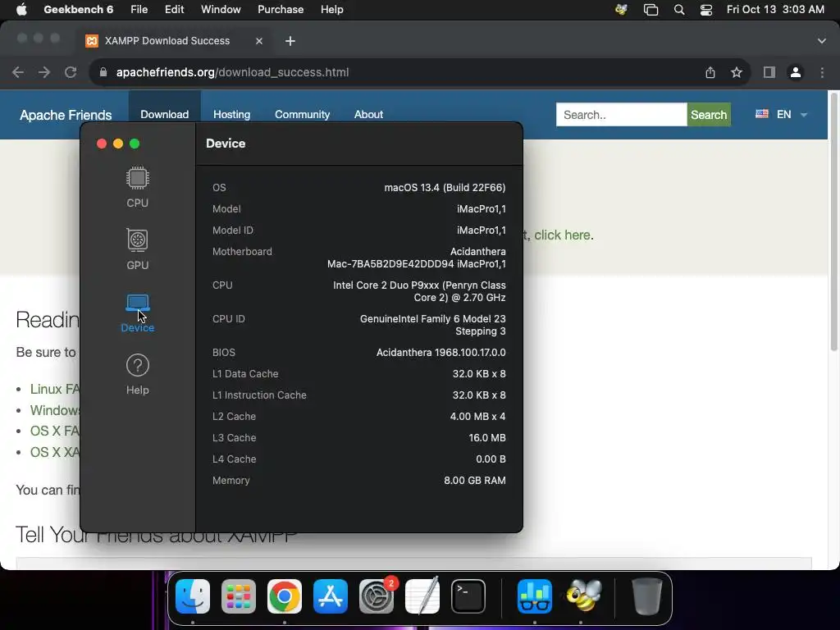Open App Store from the Dock
This screenshot has width=840, height=630.
point(331,596)
